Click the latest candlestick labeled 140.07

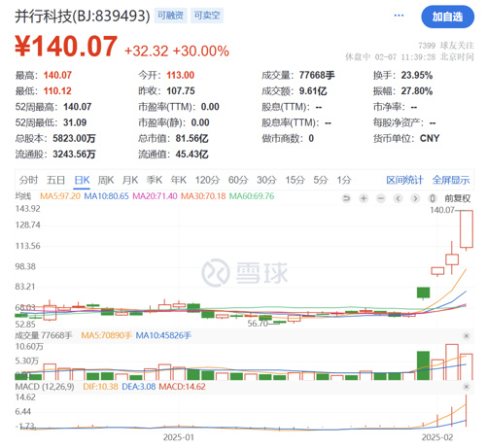coord(467,229)
